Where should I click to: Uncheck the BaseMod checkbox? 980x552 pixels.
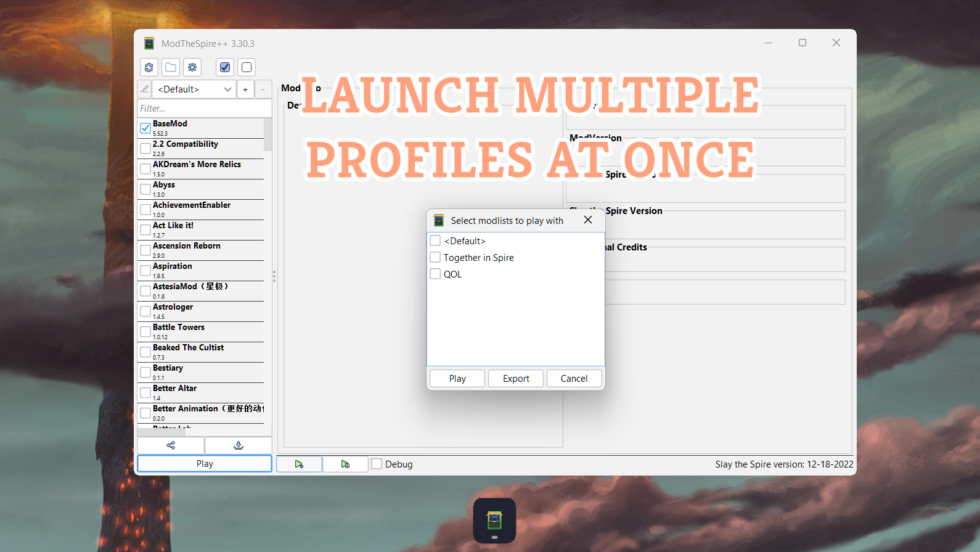(145, 128)
